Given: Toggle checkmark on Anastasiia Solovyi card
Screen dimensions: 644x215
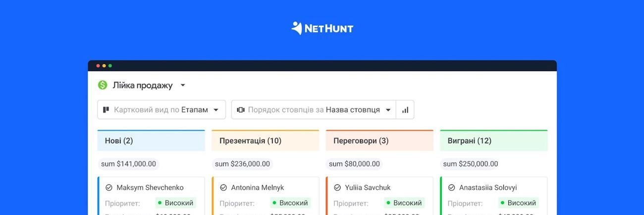Looking at the screenshot, I should 451,188.
